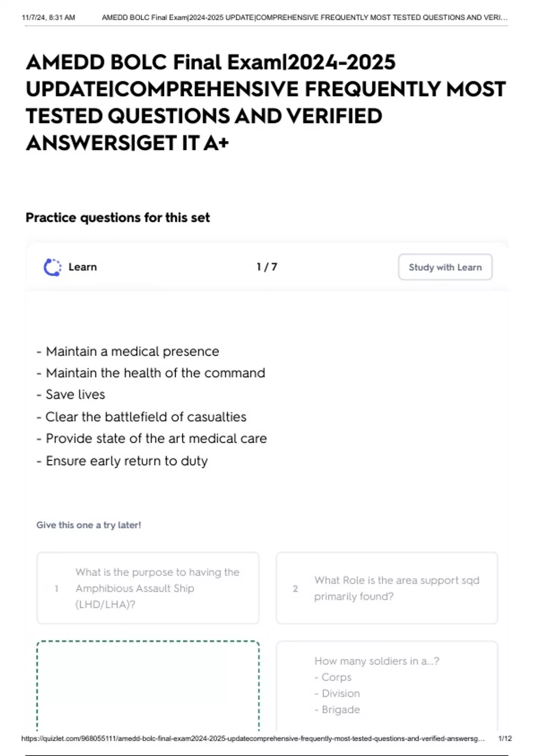Click the "Practice questions for this set" heading
Screen dimensions: 534x756
(117, 217)
